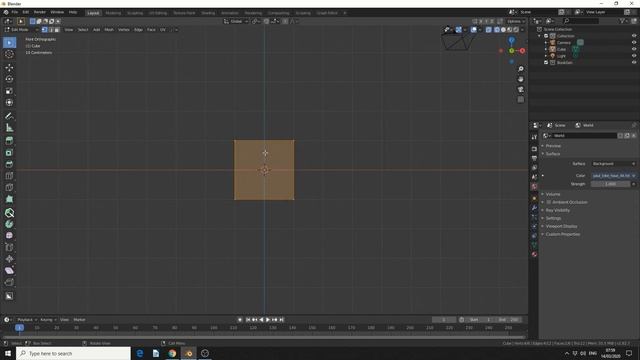This screenshot has height=360, width=640.
Task: Open the Edit Mode dropdown
Action: [22, 30]
